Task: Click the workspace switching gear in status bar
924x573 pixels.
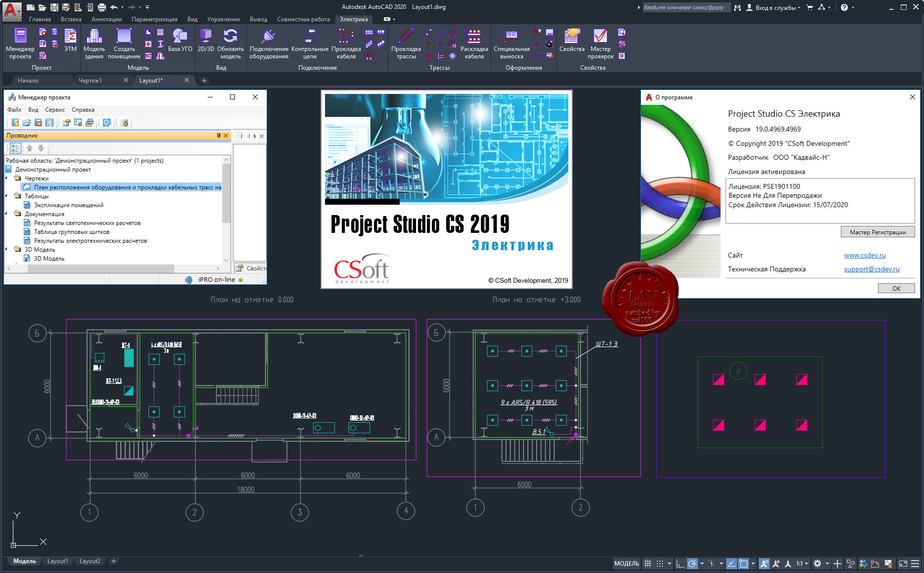Action: click(x=817, y=563)
